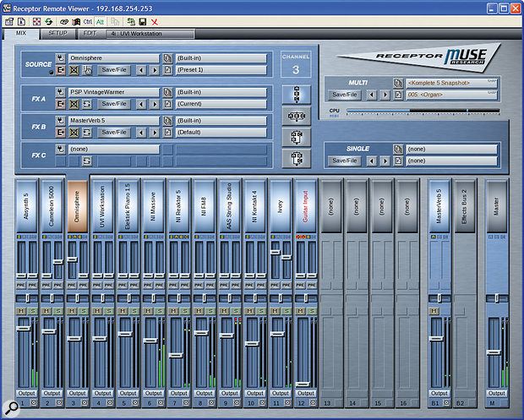Mute channel 1 Absynth 5

tap(21, 311)
